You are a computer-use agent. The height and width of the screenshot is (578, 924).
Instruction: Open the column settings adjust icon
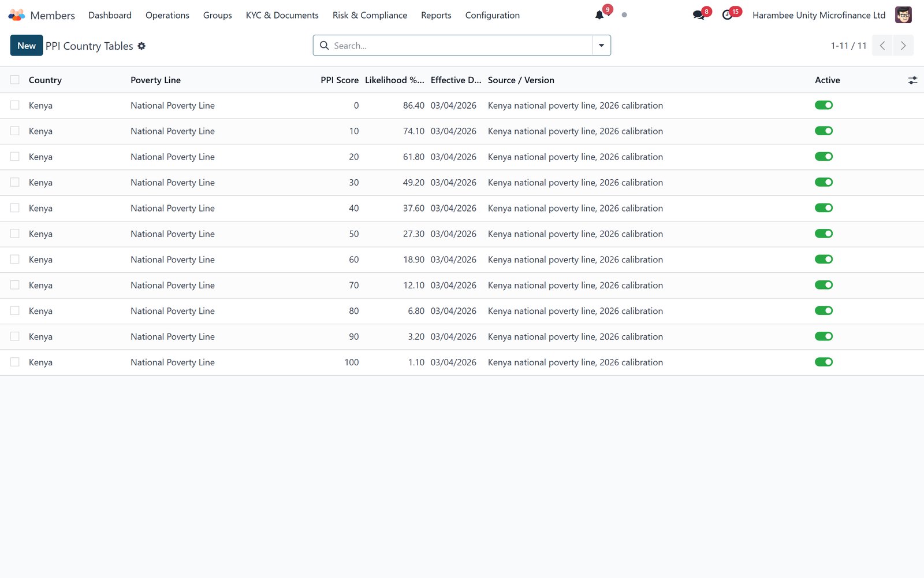tap(912, 80)
